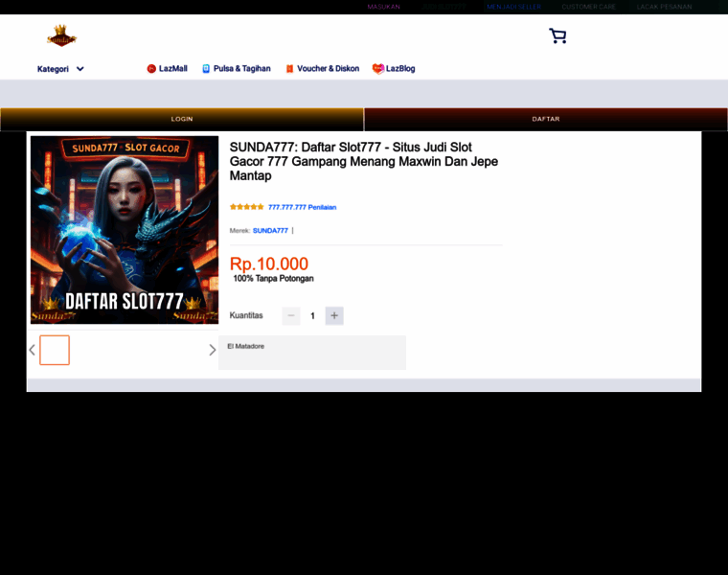This screenshot has height=575, width=728.
Task: Select the product thumbnail with orange border
Action: (x=55, y=350)
